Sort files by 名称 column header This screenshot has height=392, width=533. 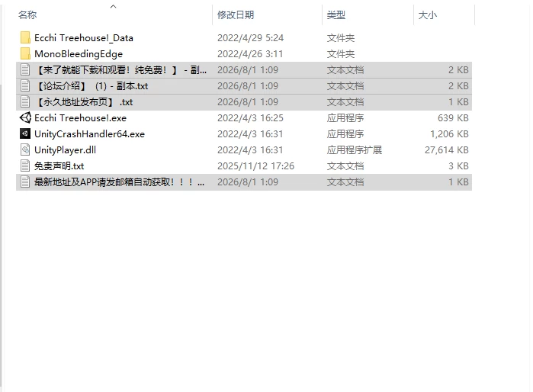27,15
